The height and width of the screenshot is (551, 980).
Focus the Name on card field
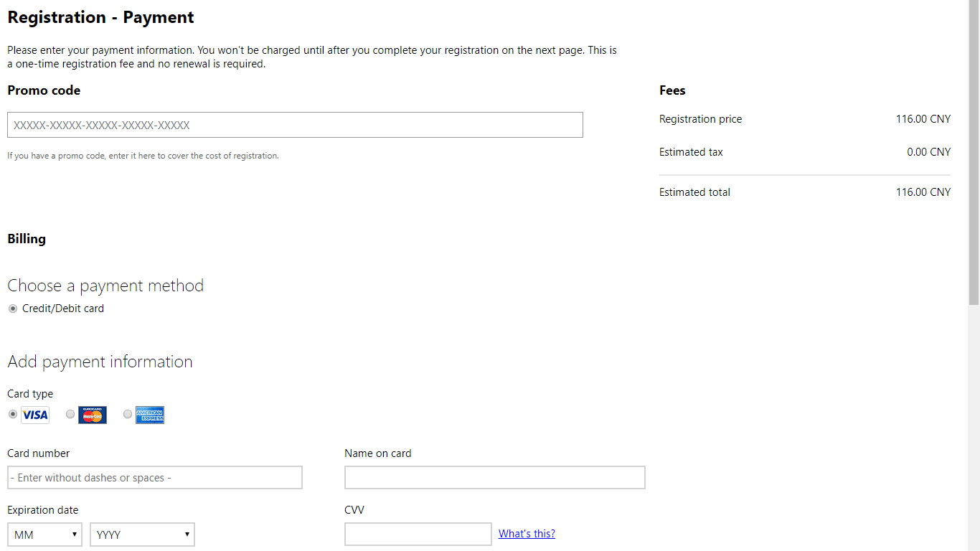[x=494, y=478]
